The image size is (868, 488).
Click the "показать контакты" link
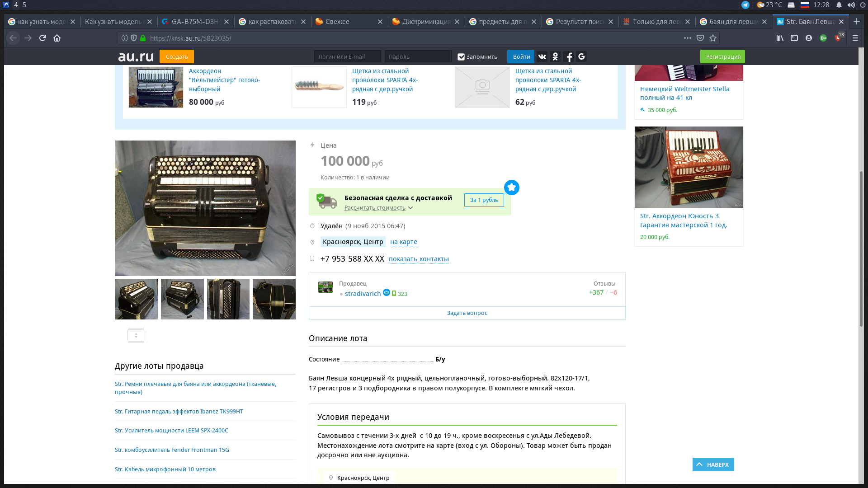(418, 259)
